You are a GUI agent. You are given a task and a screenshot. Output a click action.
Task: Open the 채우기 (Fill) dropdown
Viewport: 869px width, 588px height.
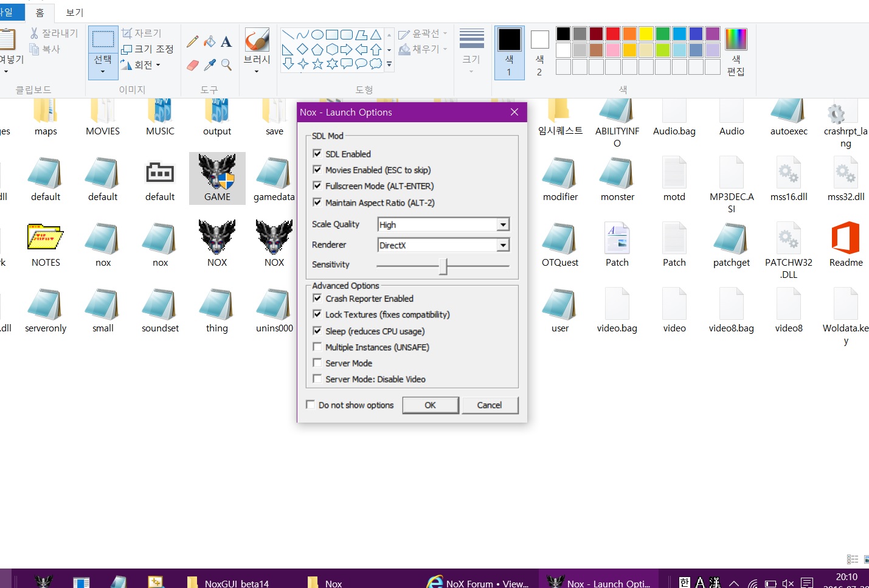click(x=423, y=49)
